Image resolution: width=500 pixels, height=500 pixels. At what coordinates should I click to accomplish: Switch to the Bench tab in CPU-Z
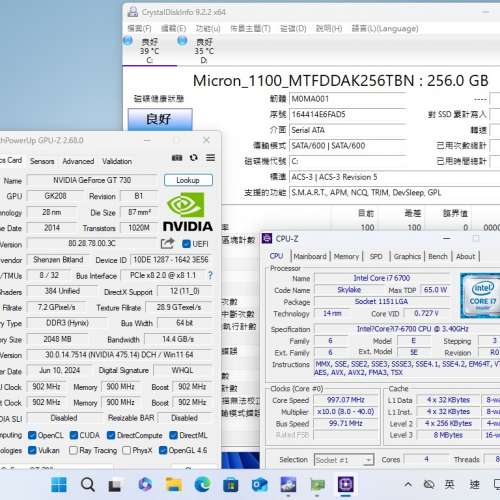[438, 256]
